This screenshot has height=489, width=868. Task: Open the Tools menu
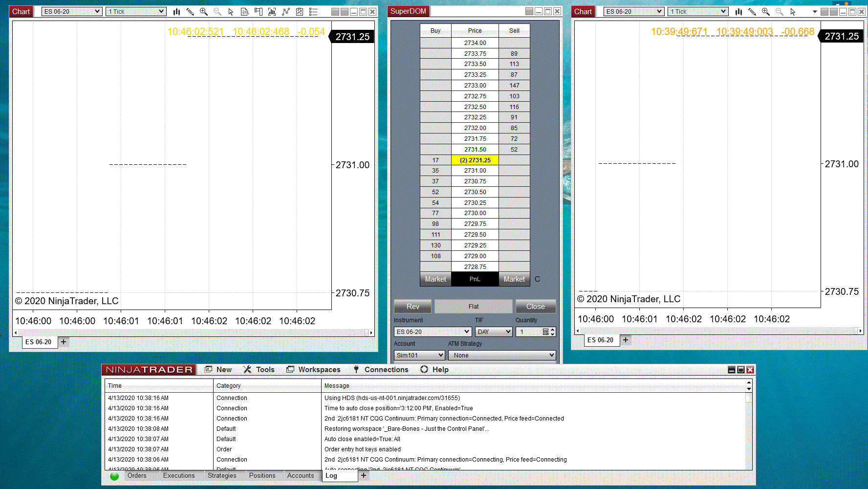tap(259, 370)
